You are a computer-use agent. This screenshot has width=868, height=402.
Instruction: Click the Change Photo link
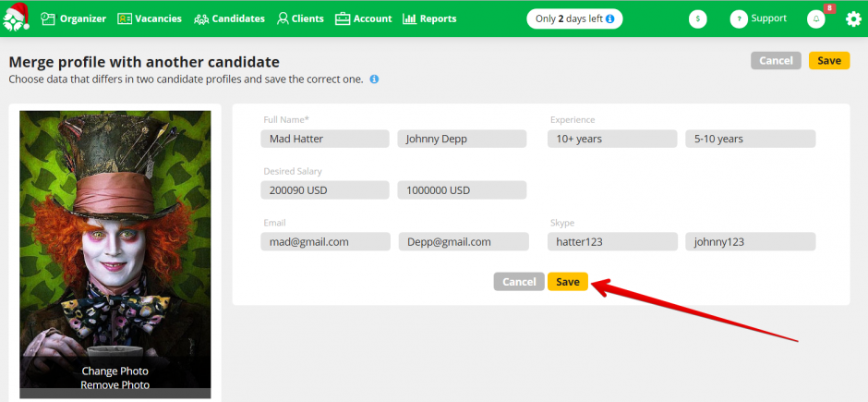pos(115,372)
